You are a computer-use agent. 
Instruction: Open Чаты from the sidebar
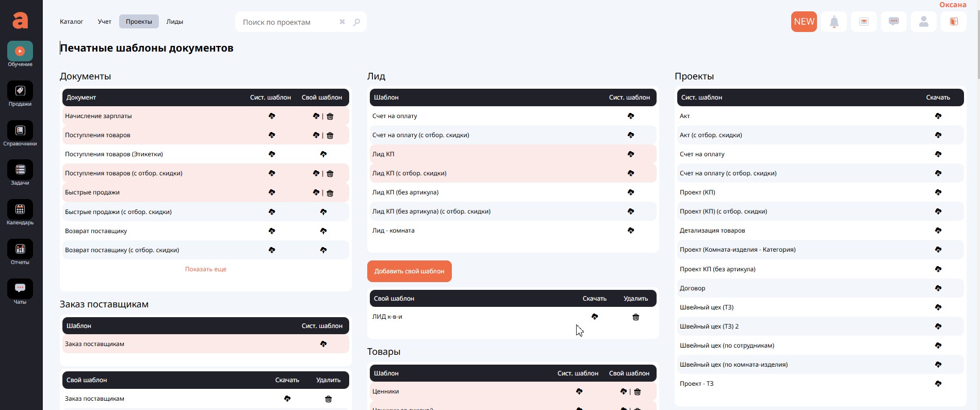(x=20, y=289)
